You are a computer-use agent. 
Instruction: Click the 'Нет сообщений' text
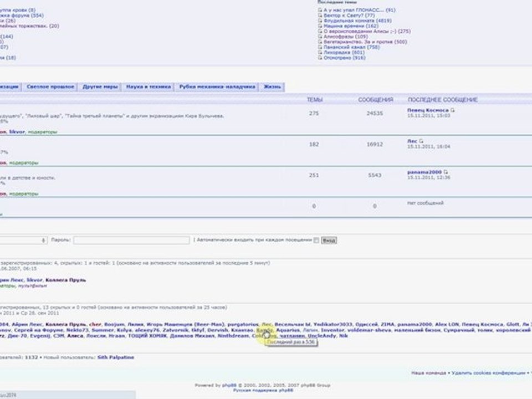tap(425, 203)
